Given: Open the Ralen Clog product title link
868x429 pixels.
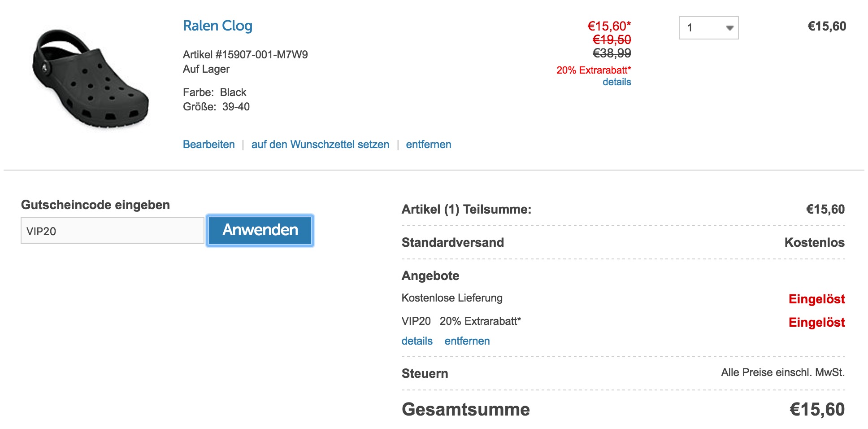Looking at the screenshot, I should pyautogui.click(x=217, y=26).
